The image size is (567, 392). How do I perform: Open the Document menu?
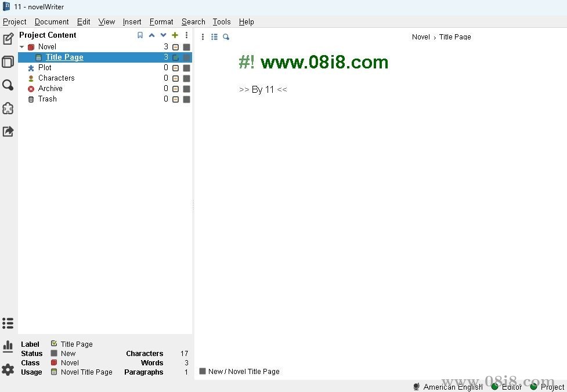coord(52,21)
